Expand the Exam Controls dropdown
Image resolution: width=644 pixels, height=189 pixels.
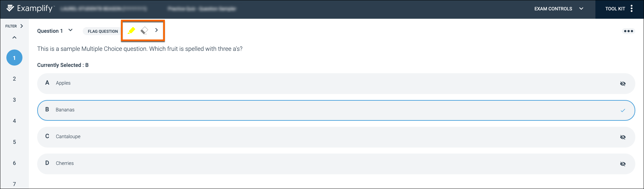coord(559,9)
